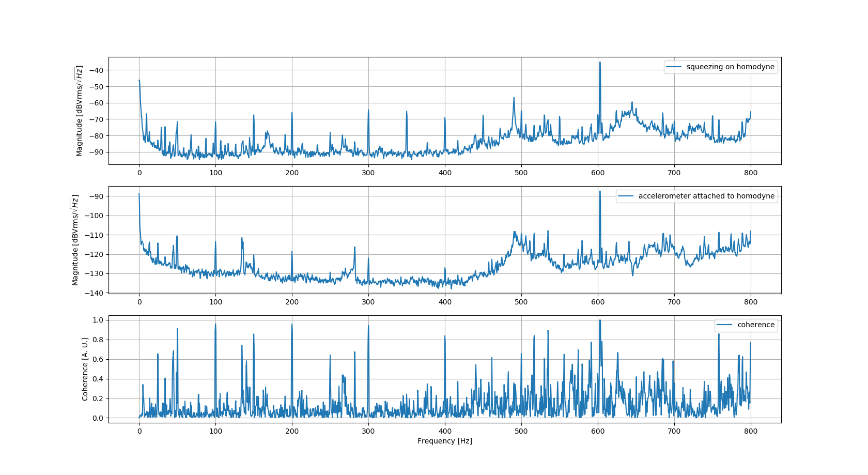Image resolution: width=868 pixels, height=475 pixels.
Task: Click the 400 x-tick under the coherence plot
Action: 445,431
